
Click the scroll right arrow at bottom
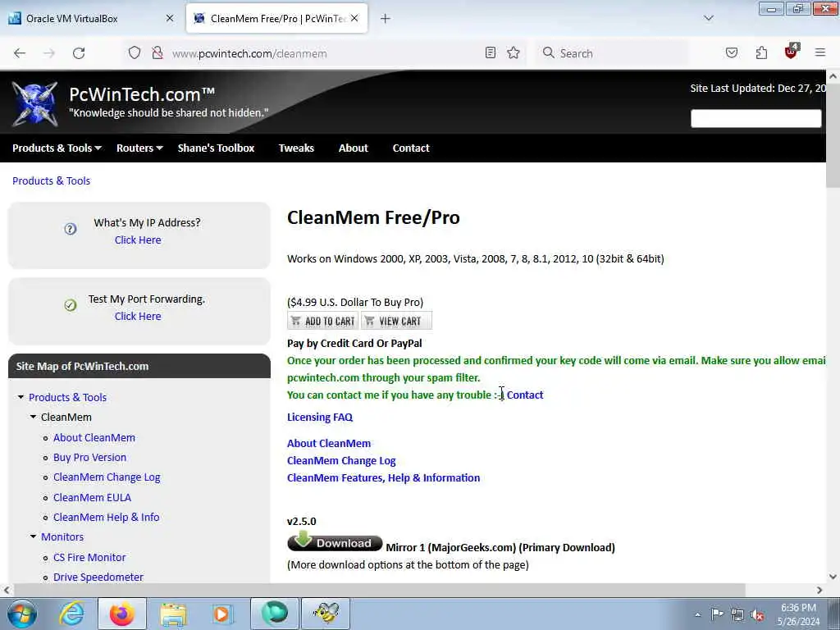tap(819, 590)
